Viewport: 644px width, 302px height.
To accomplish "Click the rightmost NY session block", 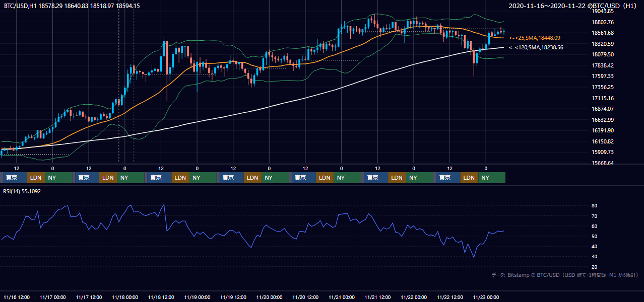I will [492, 178].
